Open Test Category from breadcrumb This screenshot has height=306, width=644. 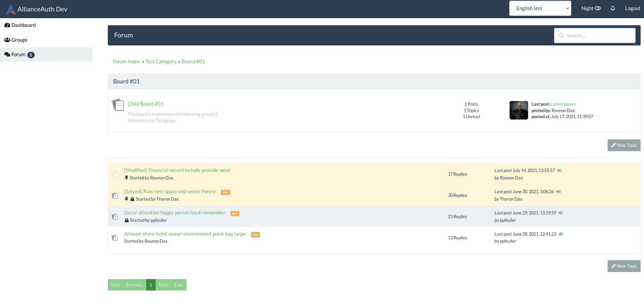[161, 61]
